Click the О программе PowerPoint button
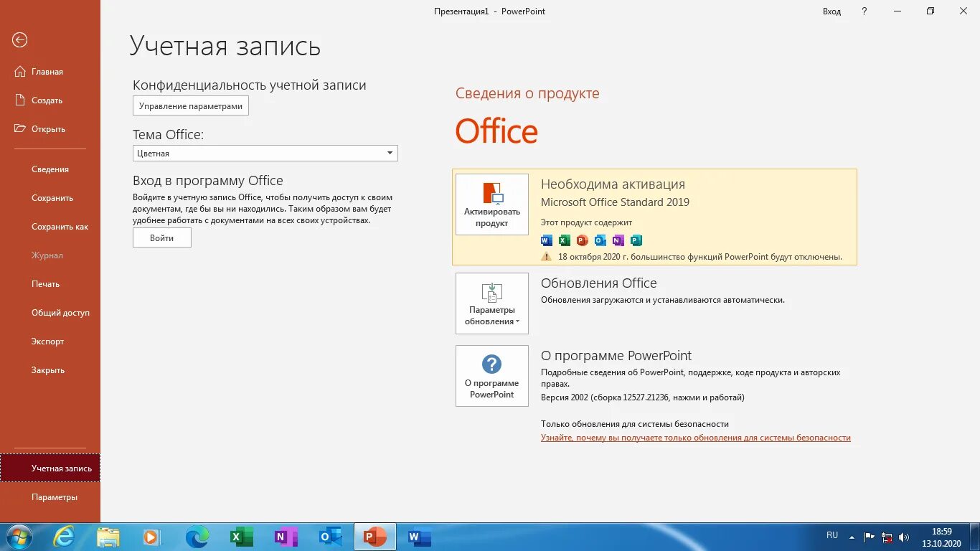The height and width of the screenshot is (551, 980). pos(492,376)
